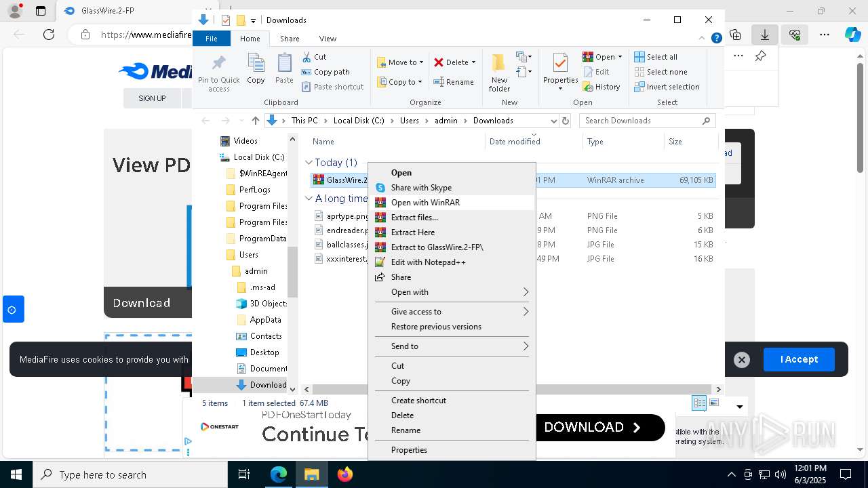The image size is (868, 488).
Task: Switch to details view icon
Action: 699,403
